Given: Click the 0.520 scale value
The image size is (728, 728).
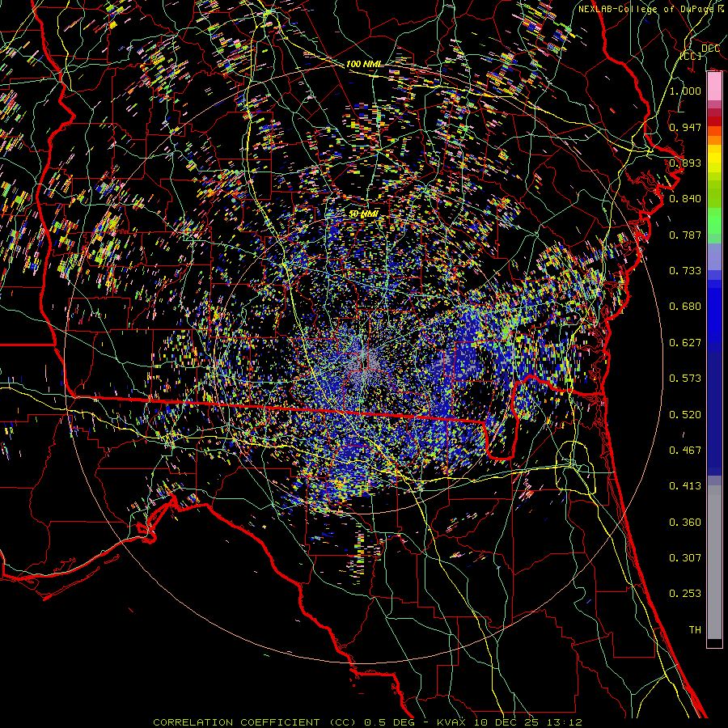Looking at the screenshot, I should [685, 414].
